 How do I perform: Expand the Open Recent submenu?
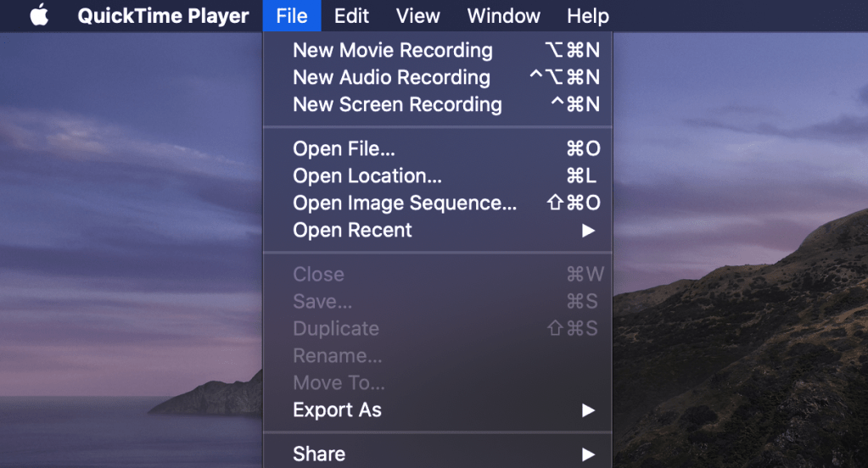coord(352,230)
